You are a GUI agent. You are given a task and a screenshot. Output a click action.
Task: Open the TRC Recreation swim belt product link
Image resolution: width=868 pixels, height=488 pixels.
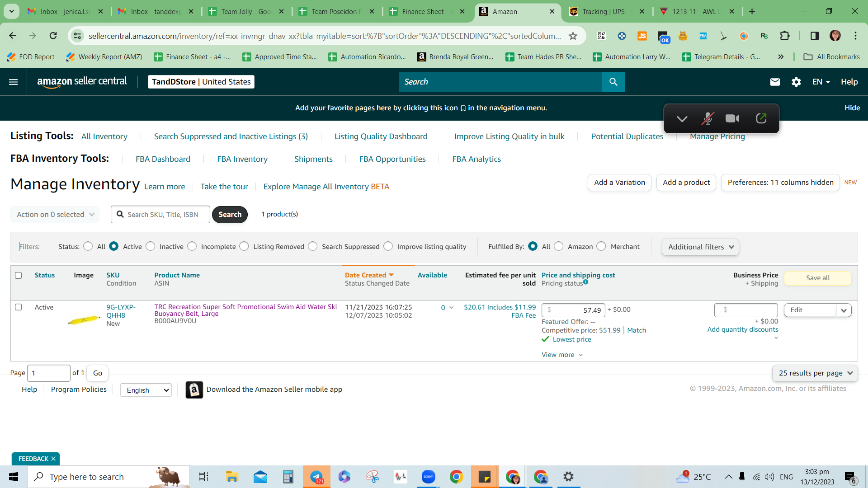click(245, 310)
